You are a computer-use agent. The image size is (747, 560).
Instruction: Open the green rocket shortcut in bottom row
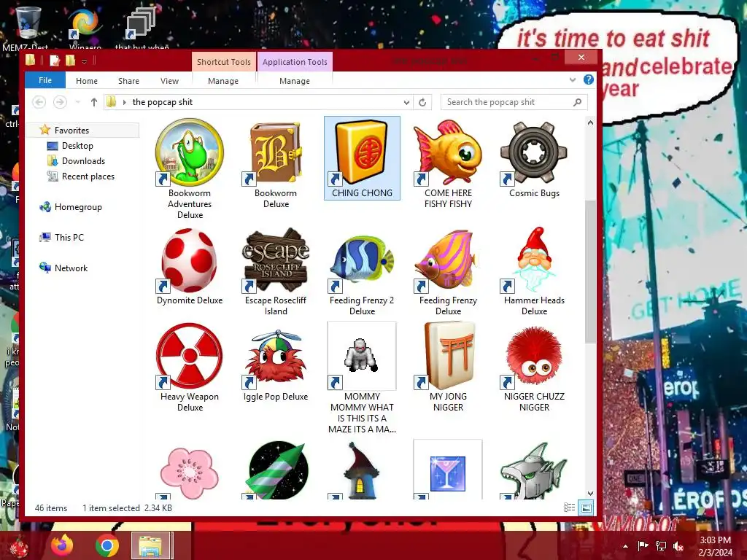pos(276,470)
